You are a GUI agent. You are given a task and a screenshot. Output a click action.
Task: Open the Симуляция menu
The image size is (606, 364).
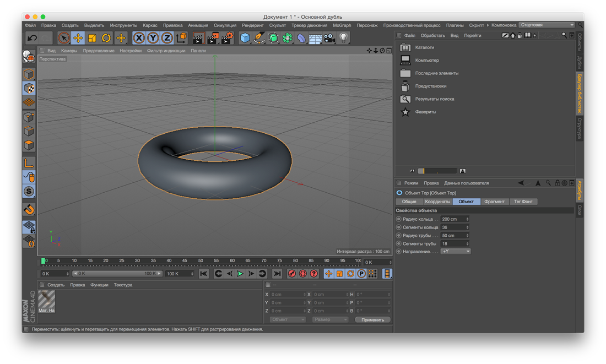pyautogui.click(x=225, y=25)
